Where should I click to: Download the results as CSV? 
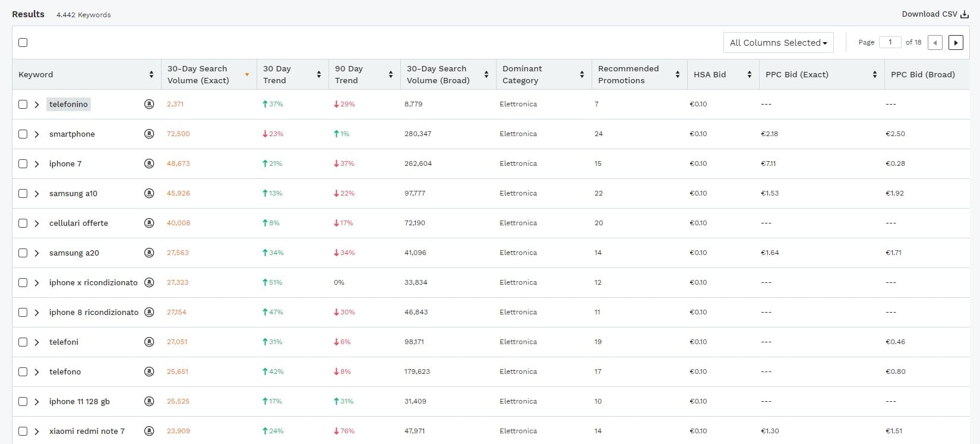[934, 14]
